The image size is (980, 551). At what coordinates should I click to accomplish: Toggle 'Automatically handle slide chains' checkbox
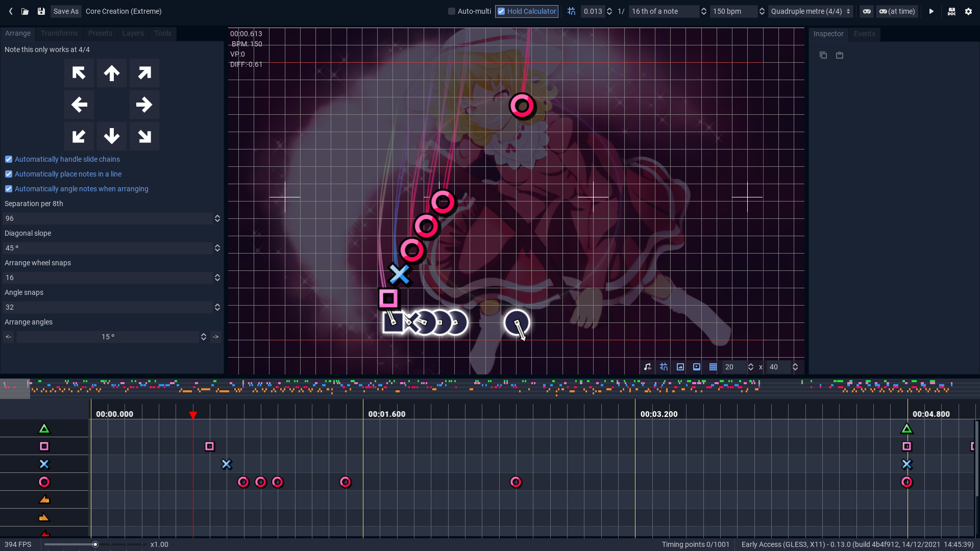point(9,160)
